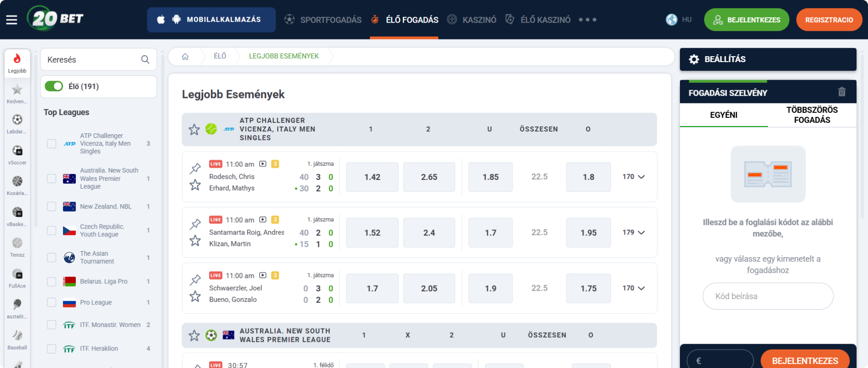Click the search magnifier icon
The width and height of the screenshot is (868, 368).
point(145,59)
